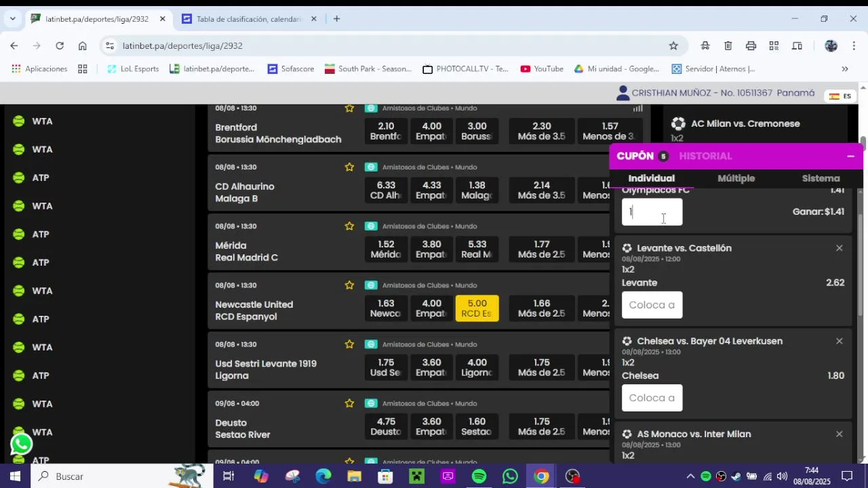
Task: Open the browser home page
Action: (x=82, y=45)
